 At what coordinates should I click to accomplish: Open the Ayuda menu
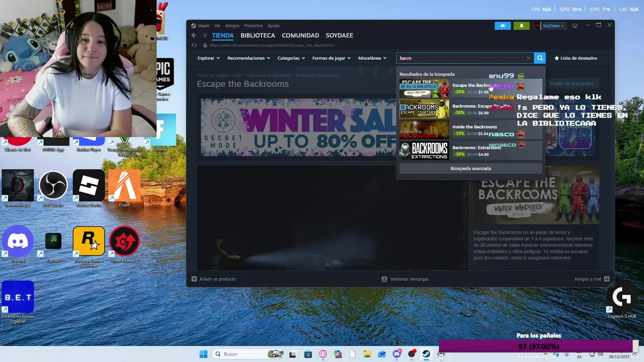[273, 26]
